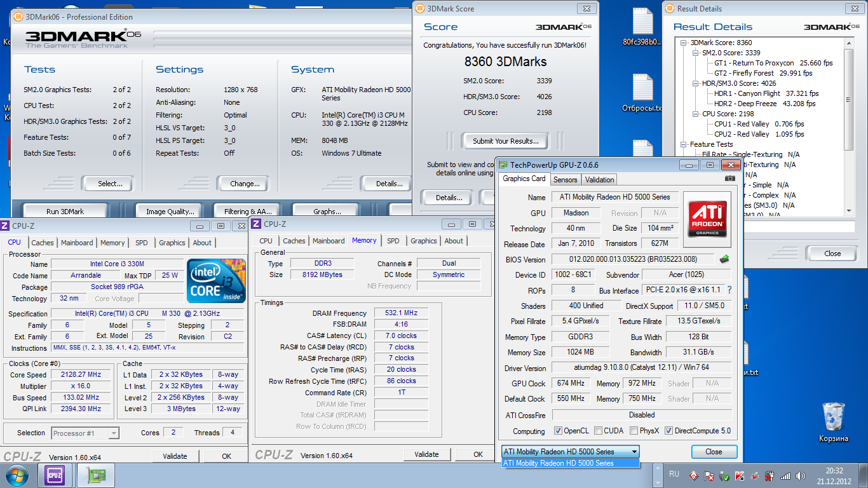The width and height of the screenshot is (868, 488).
Task: Open the Mainboard tab in left CPU-Z window
Action: point(77,243)
